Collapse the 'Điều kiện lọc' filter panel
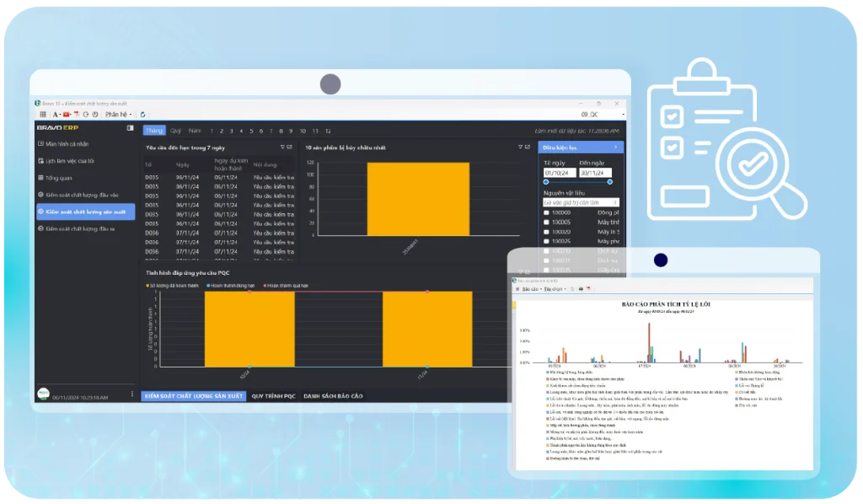Image resolution: width=863 pixels, height=504 pixels. 615,147
